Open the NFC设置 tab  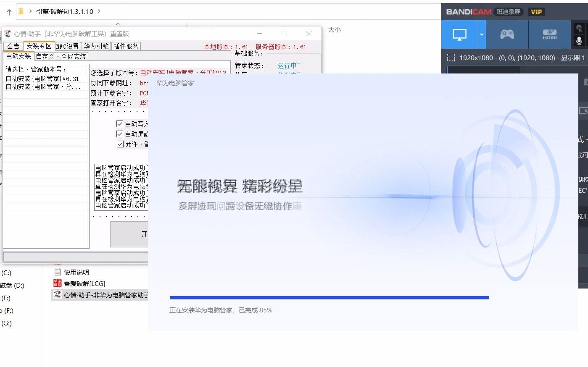click(68, 46)
